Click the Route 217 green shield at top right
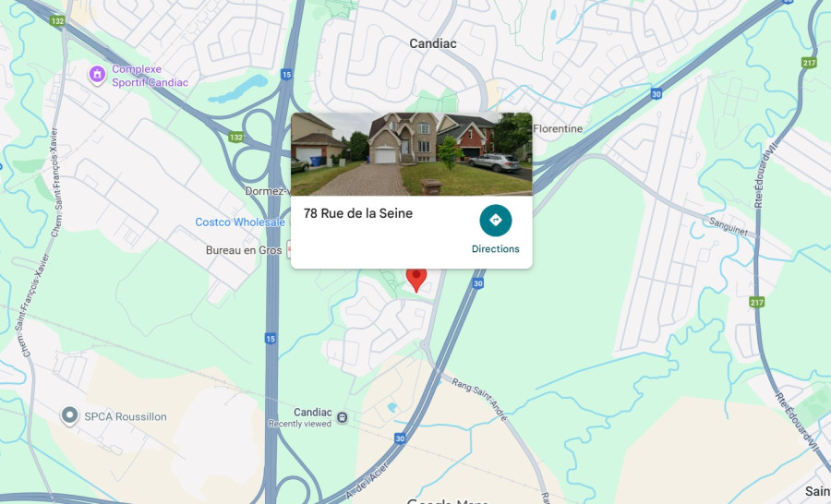 coord(809,63)
